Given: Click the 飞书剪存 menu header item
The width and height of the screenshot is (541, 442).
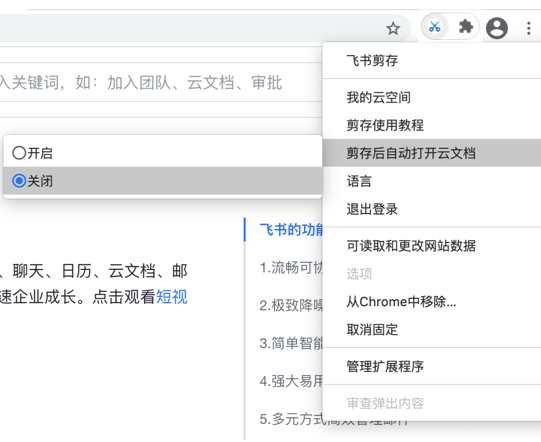Looking at the screenshot, I should click(x=432, y=61).
